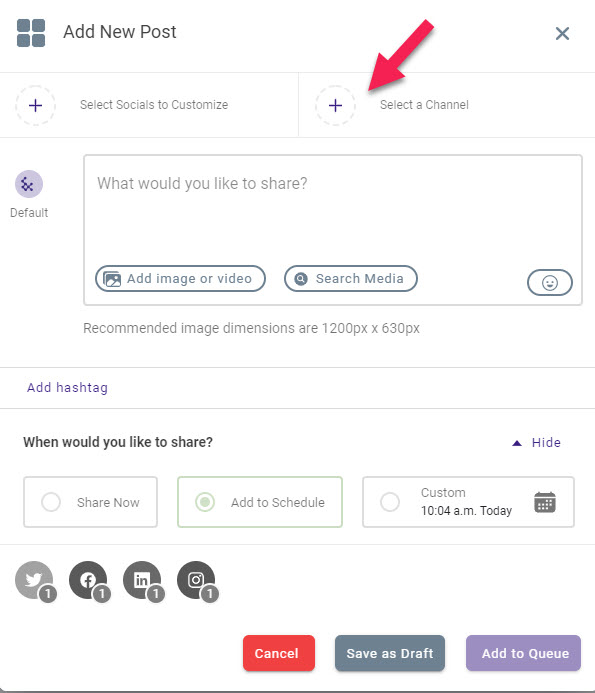The image size is (595, 693).
Task: Focus the What would you like to share field
Action: coord(332,208)
